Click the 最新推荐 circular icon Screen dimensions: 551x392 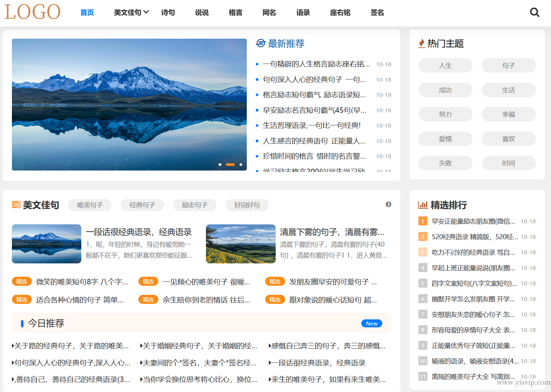[261, 43]
